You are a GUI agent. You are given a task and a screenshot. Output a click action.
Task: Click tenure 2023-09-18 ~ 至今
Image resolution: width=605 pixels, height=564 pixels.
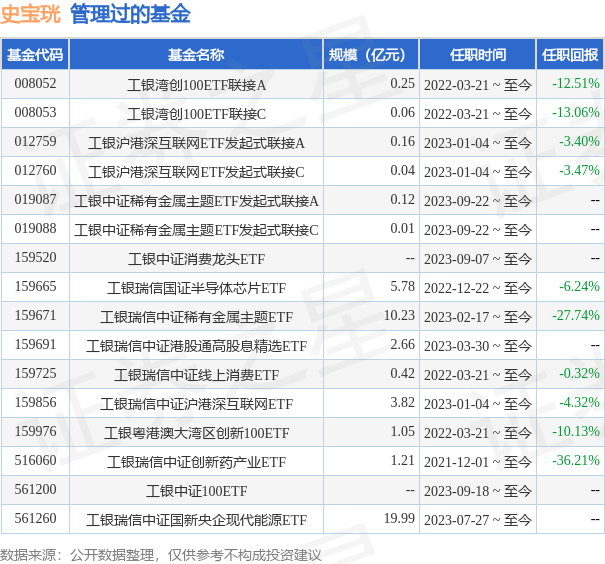point(478,491)
